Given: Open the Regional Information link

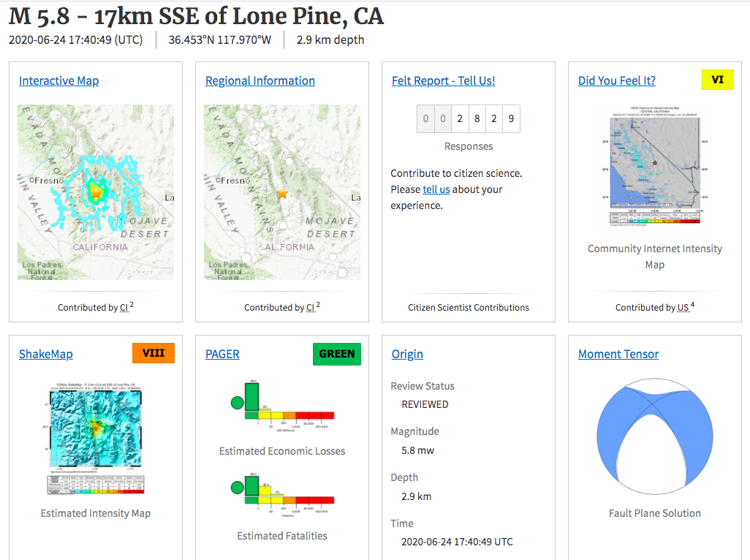Looking at the screenshot, I should (260, 81).
